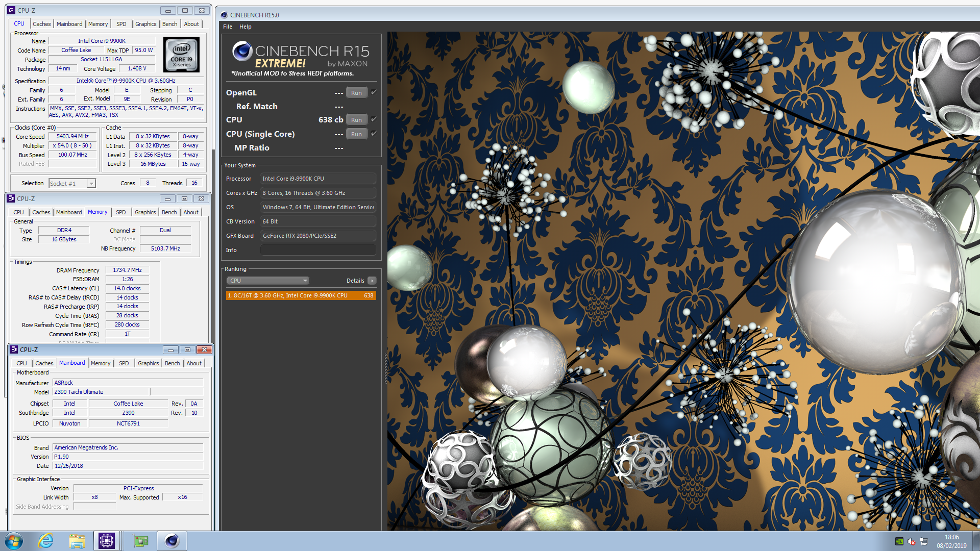The height and width of the screenshot is (551, 980).
Task: Open the Windows Start menu orb
Action: click(x=14, y=541)
